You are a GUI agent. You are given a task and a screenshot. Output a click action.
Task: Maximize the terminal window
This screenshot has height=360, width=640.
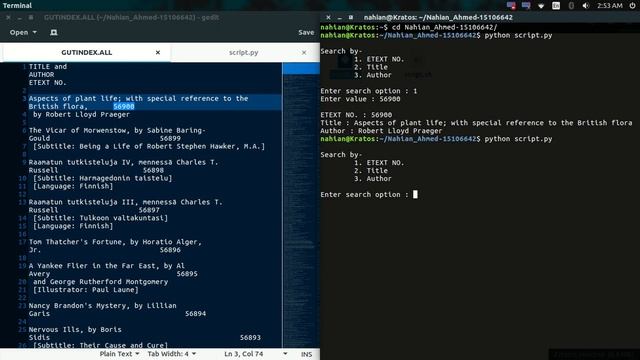351,18
